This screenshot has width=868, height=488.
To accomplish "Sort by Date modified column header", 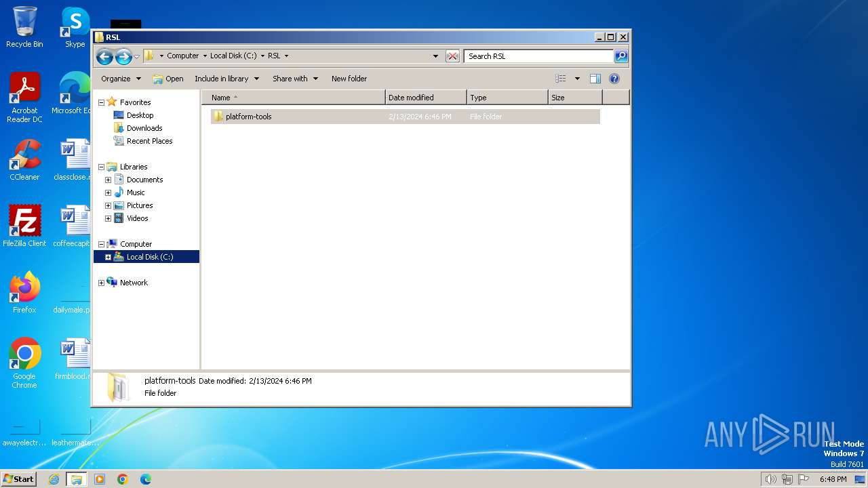I will pyautogui.click(x=426, y=98).
